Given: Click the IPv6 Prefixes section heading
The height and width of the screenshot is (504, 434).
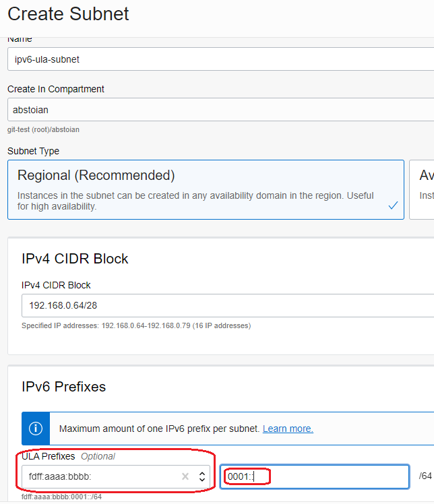Looking at the screenshot, I should [x=63, y=386].
